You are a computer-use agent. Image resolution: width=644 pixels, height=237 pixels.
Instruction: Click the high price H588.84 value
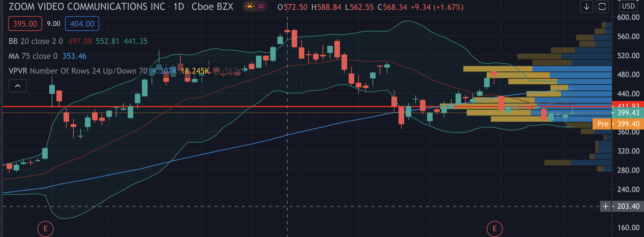(326, 7)
